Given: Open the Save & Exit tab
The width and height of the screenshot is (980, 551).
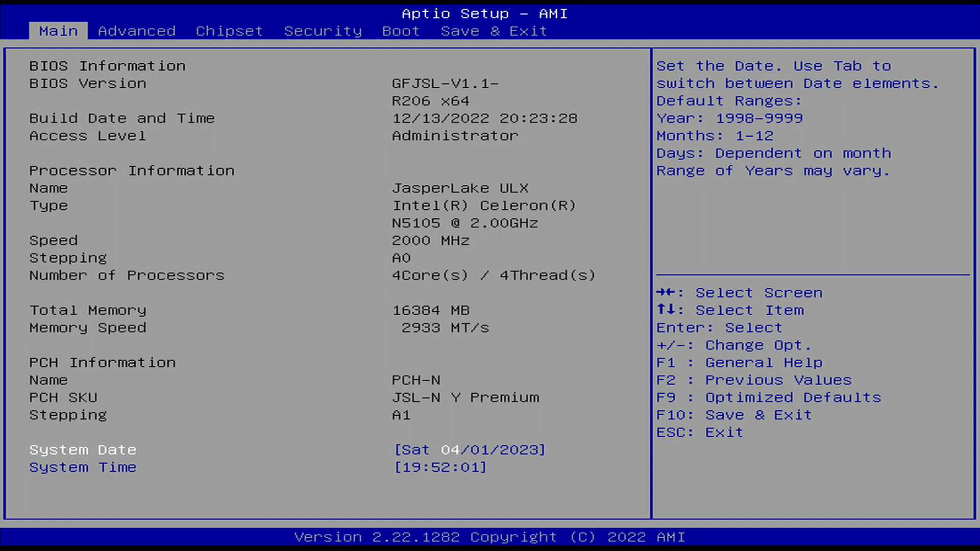Looking at the screenshot, I should (x=494, y=31).
